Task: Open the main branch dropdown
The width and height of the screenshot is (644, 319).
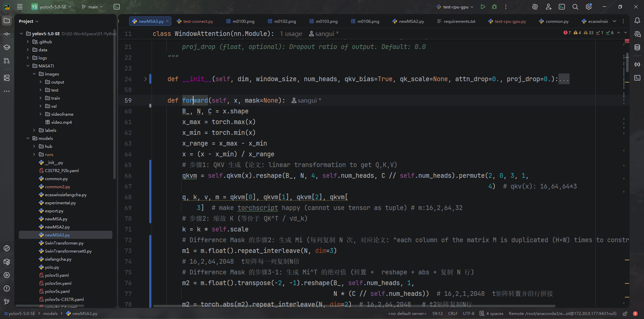Action: (x=92, y=7)
